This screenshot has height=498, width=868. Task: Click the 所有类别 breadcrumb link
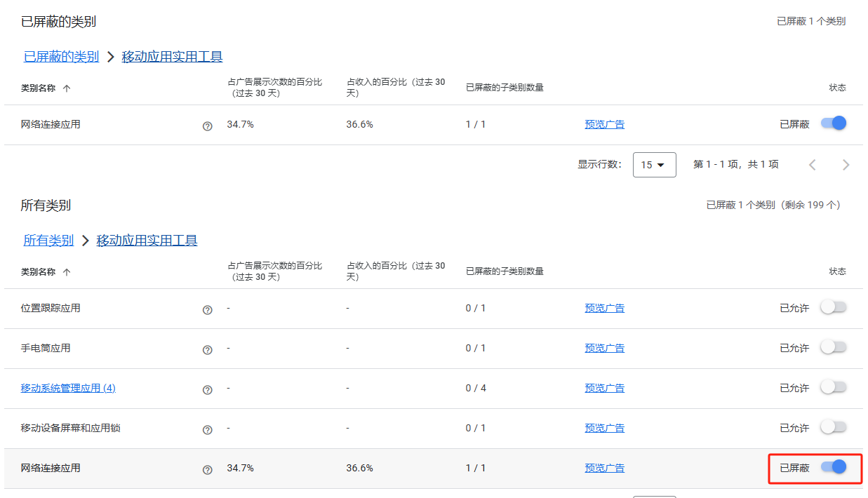[48, 240]
